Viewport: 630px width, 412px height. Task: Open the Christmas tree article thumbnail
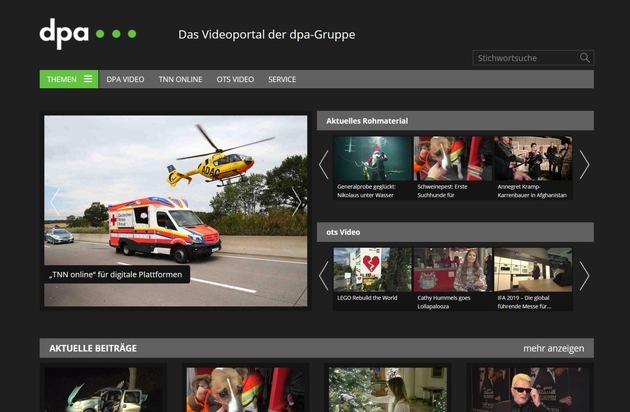pyautogui.click(x=388, y=389)
